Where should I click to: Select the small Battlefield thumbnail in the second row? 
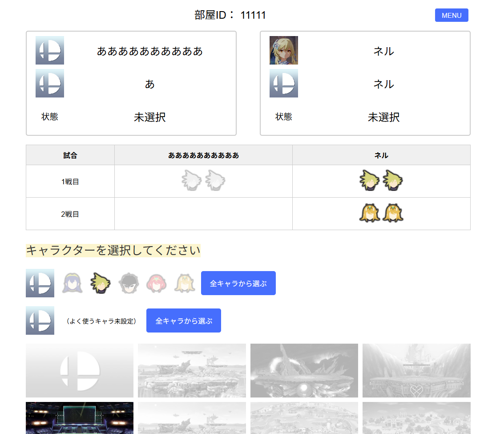click(x=192, y=418)
